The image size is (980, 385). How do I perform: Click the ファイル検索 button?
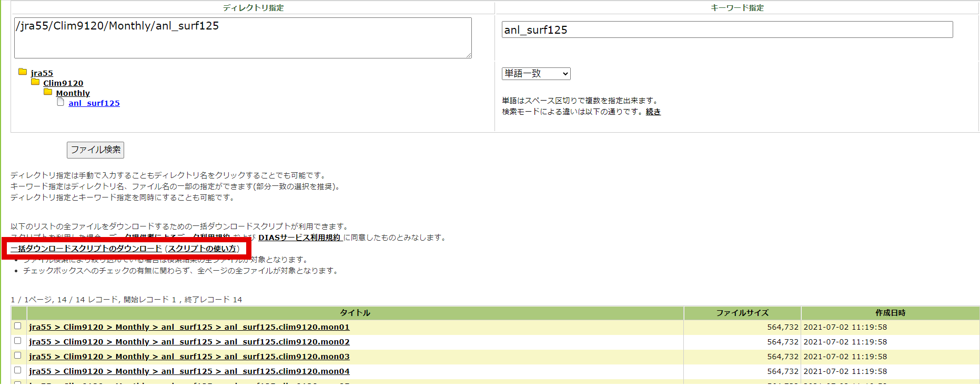[x=95, y=150]
